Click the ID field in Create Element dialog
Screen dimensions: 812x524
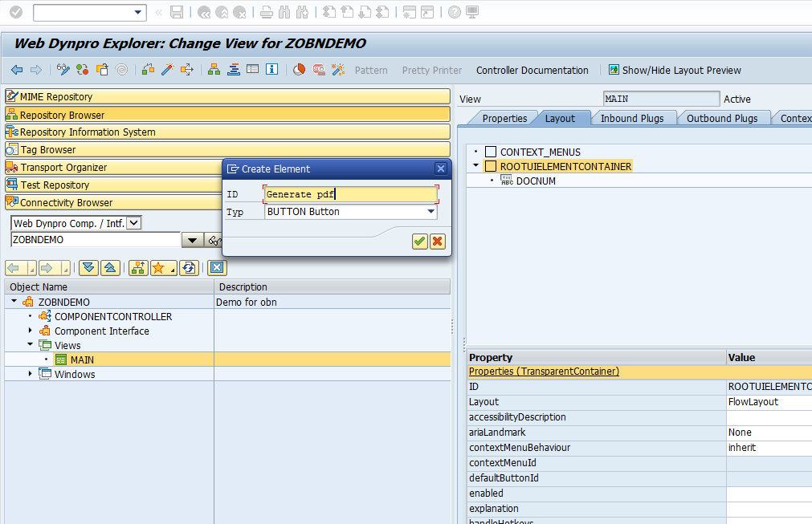pos(351,194)
